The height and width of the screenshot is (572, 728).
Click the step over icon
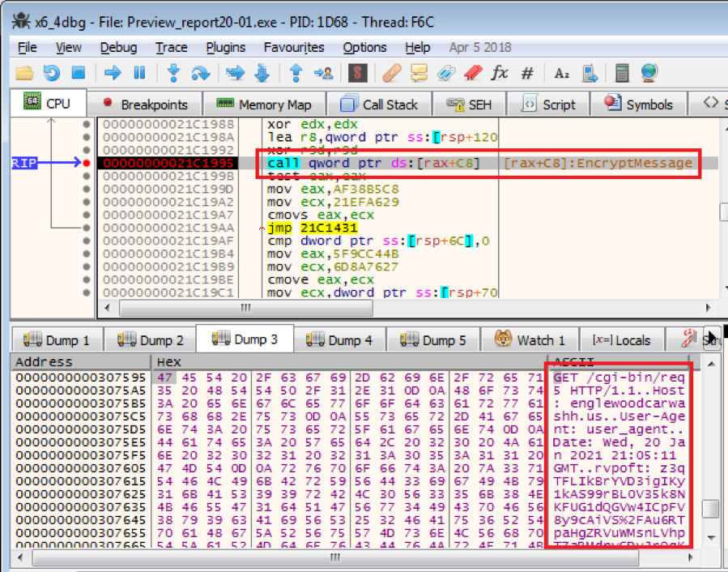(x=200, y=74)
